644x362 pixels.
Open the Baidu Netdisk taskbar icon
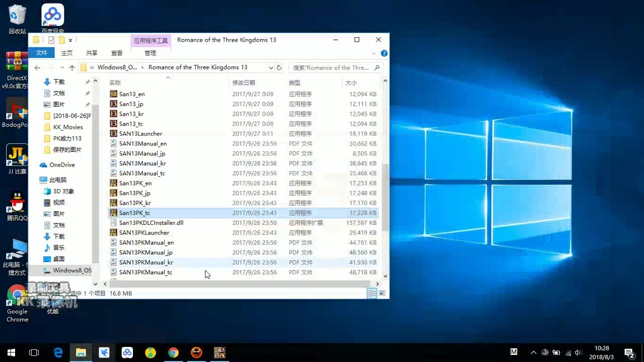[x=127, y=352]
